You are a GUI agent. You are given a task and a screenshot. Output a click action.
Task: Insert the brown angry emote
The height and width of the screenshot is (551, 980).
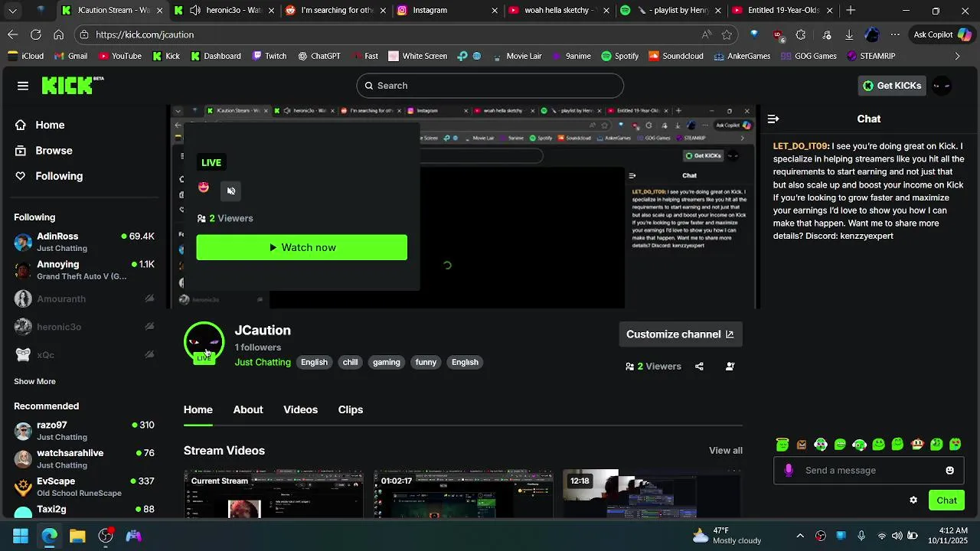pos(802,445)
